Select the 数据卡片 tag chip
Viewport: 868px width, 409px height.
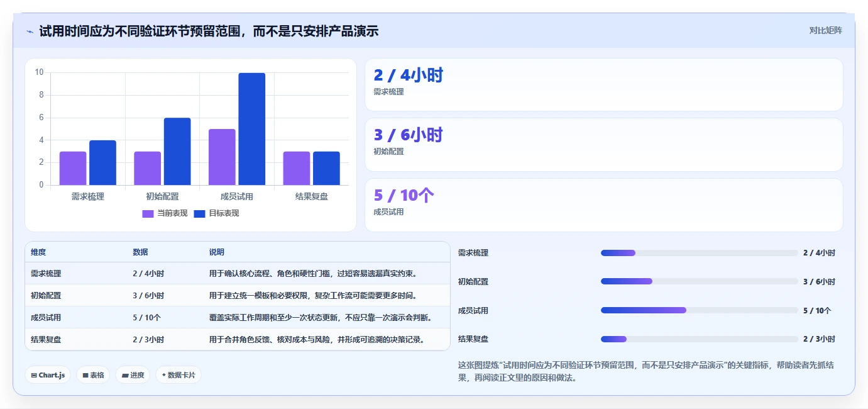click(x=179, y=375)
